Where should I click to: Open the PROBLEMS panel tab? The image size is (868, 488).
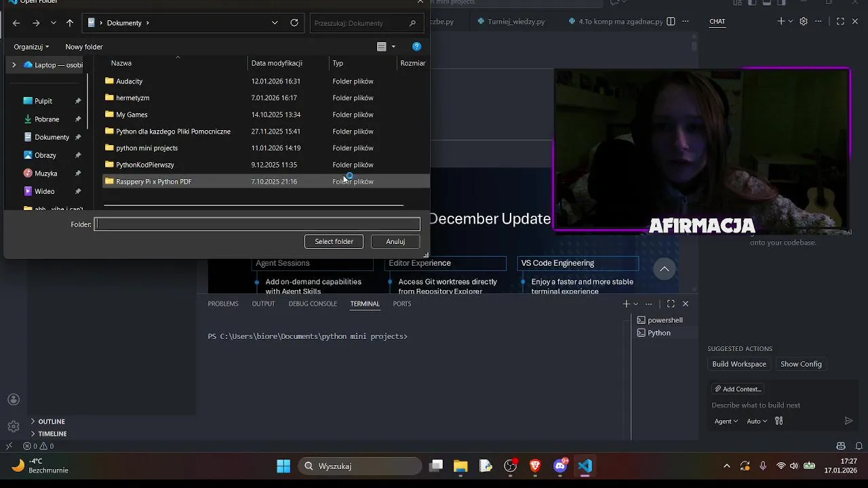[223, 304]
